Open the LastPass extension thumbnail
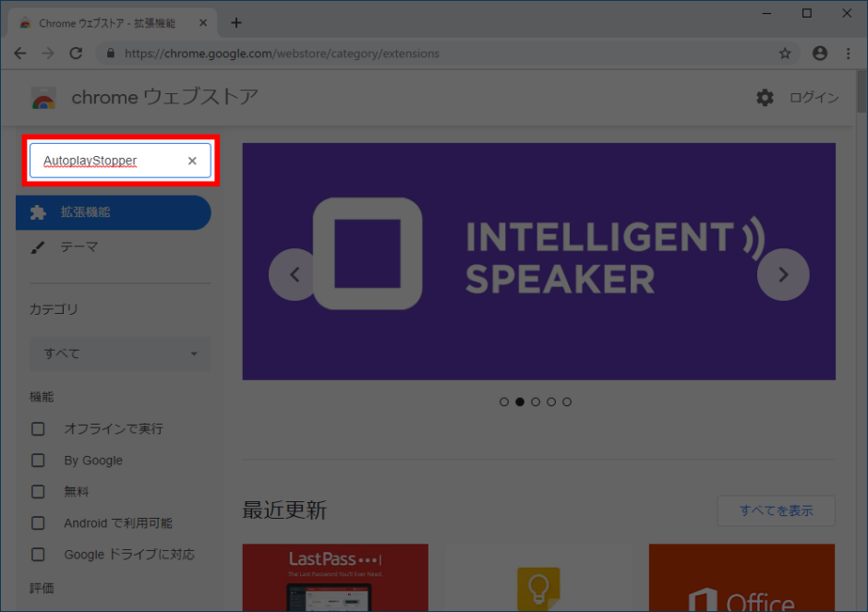 pos(334,578)
